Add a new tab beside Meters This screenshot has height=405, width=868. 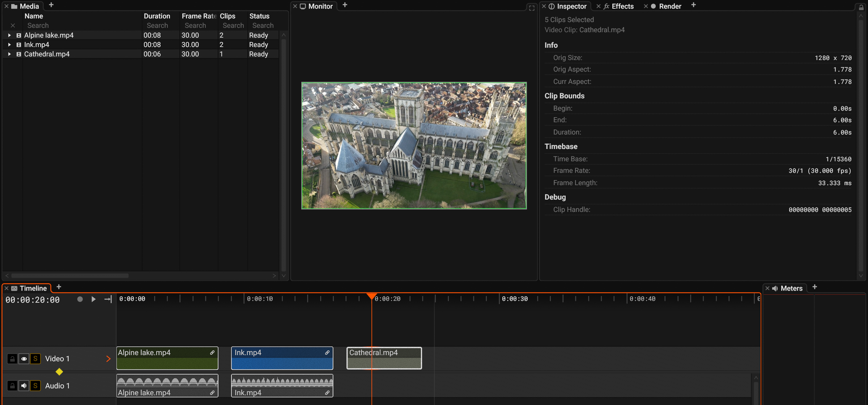click(814, 287)
